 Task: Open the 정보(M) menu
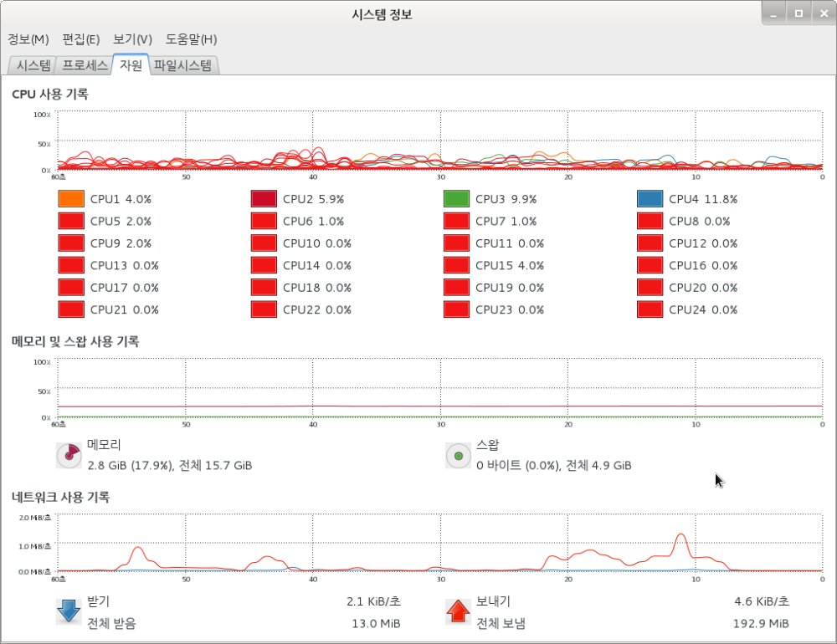28,39
